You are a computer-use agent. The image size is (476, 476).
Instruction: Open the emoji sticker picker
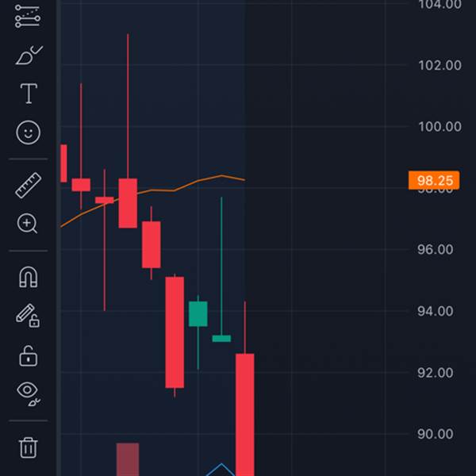click(29, 132)
